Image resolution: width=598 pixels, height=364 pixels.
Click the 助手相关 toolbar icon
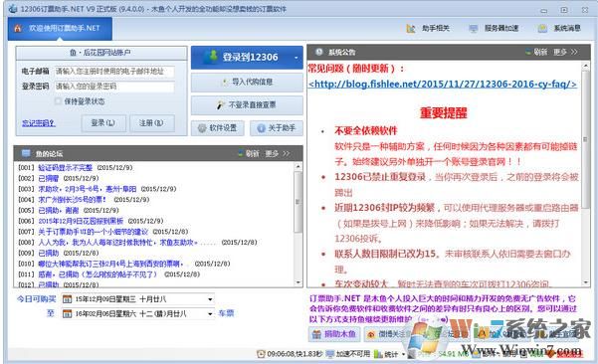coord(411,28)
